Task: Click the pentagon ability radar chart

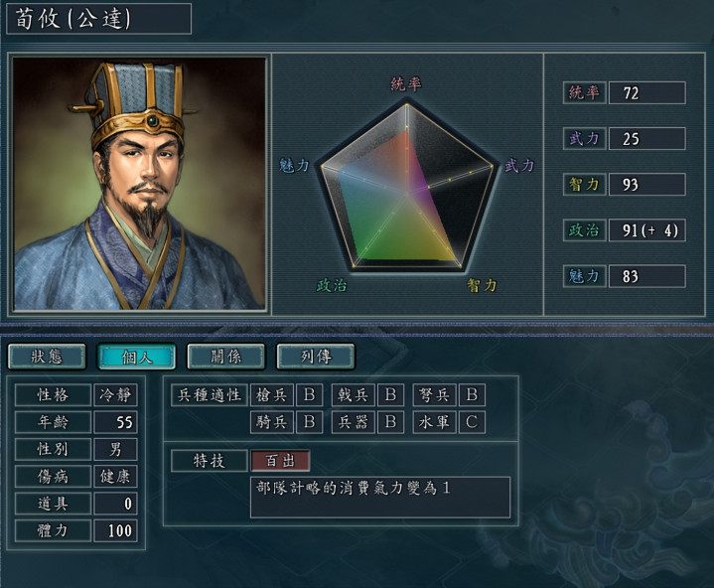Action: (x=406, y=188)
